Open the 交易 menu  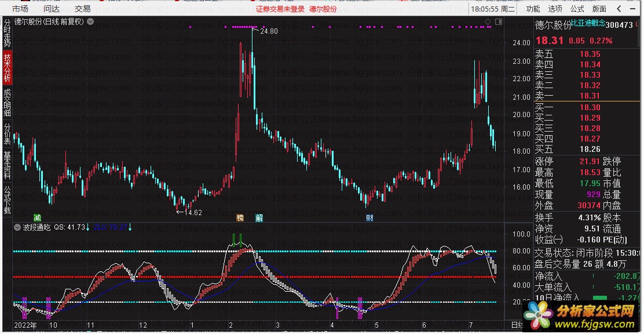[x=83, y=9]
